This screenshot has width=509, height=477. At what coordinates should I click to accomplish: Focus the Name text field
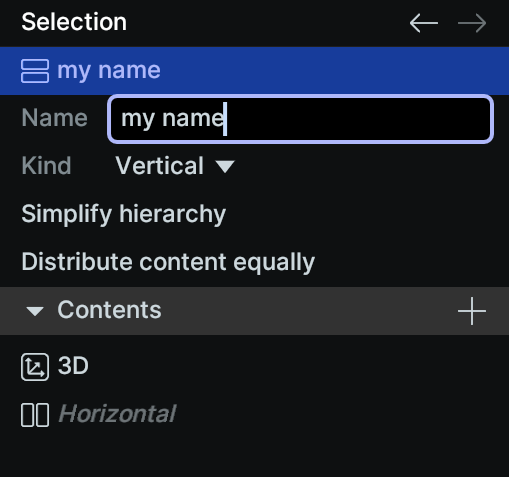300,119
